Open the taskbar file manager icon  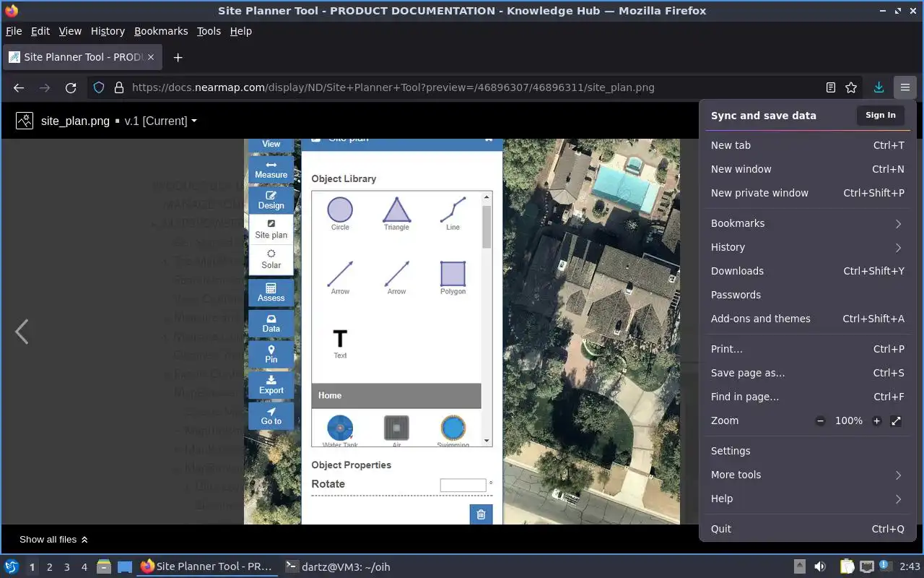pyautogui.click(x=104, y=567)
